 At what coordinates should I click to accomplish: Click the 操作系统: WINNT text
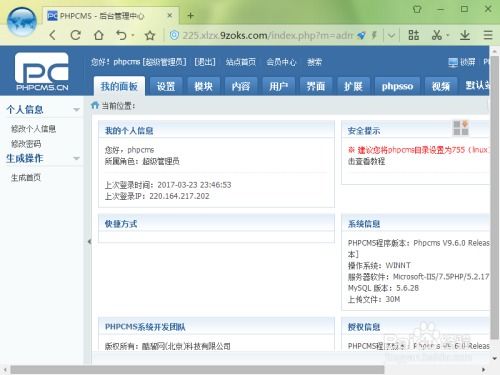point(379,265)
